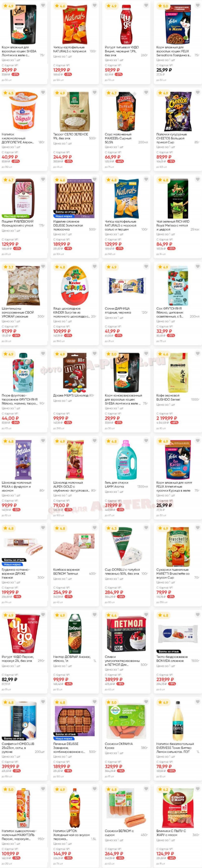Click 'Баллы за отзыв' badge on DELISSE полосочка

65,212
